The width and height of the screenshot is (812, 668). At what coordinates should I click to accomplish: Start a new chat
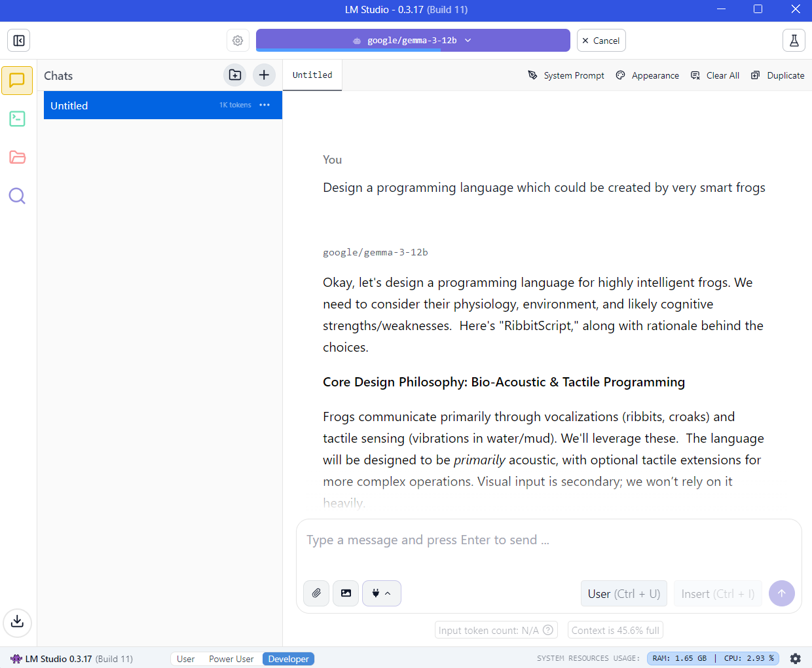(264, 75)
